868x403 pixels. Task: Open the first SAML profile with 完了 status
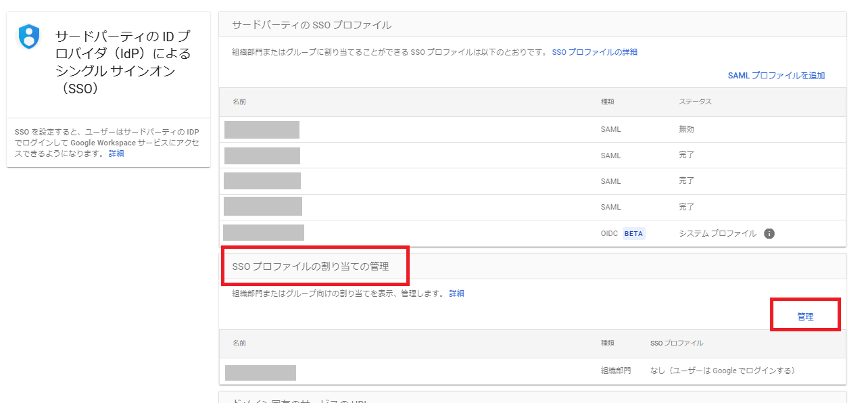(262, 156)
